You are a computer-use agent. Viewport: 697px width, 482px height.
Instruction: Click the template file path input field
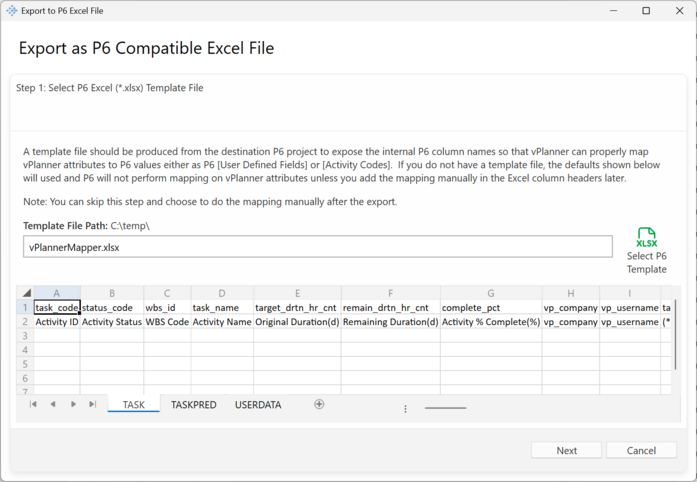tap(317, 247)
